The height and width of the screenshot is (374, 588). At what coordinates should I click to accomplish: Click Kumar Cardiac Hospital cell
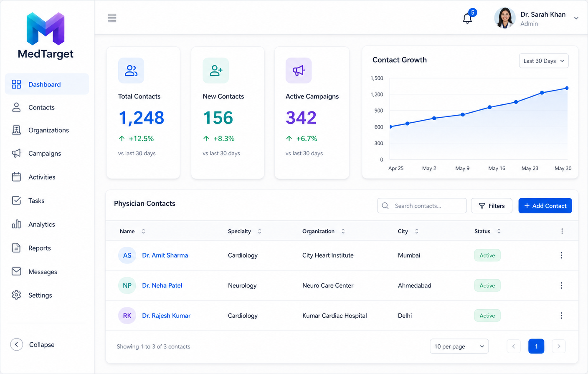coord(335,316)
